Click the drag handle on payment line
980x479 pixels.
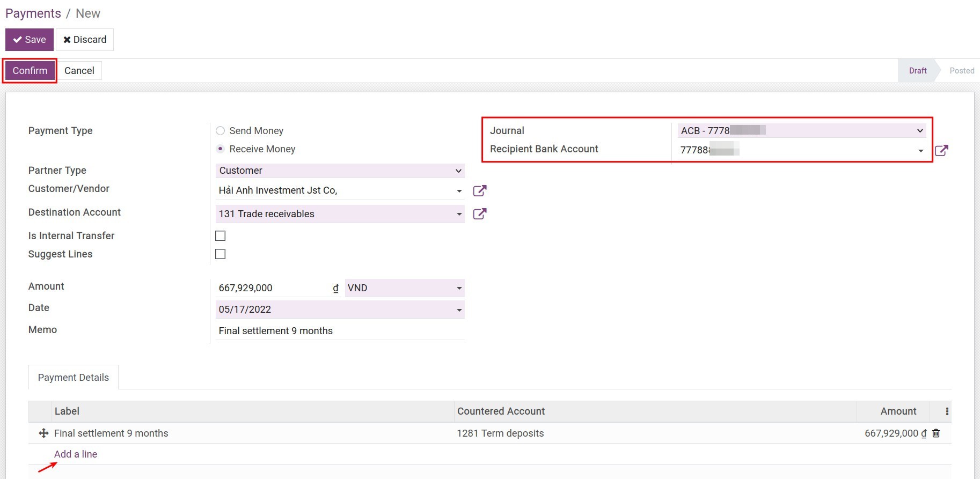43,433
